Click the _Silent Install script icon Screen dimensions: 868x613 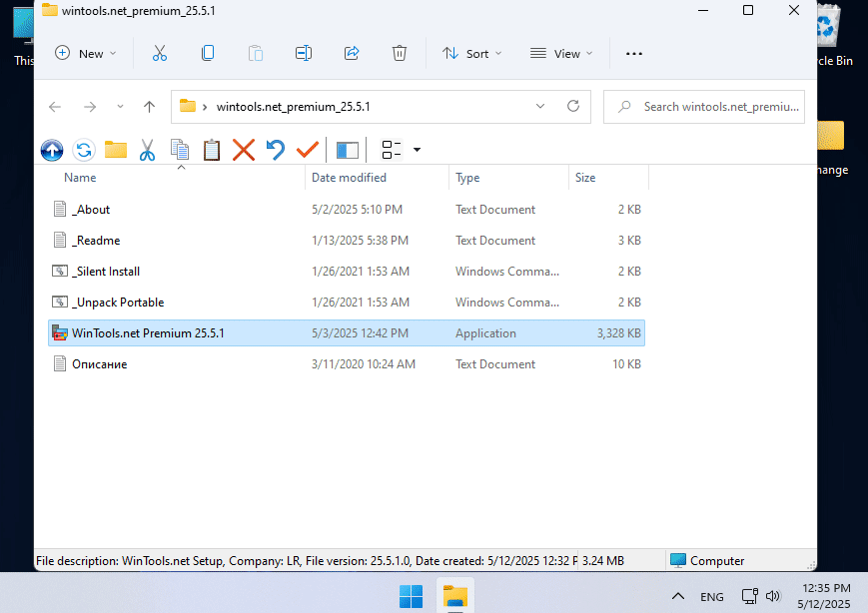coord(60,272)
